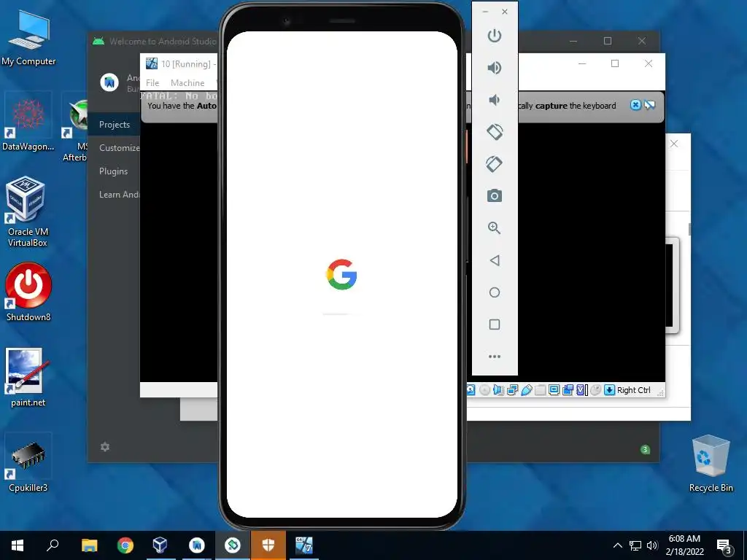Click the VirtualBox keyboard capture arrow icon

coord(609,391)
